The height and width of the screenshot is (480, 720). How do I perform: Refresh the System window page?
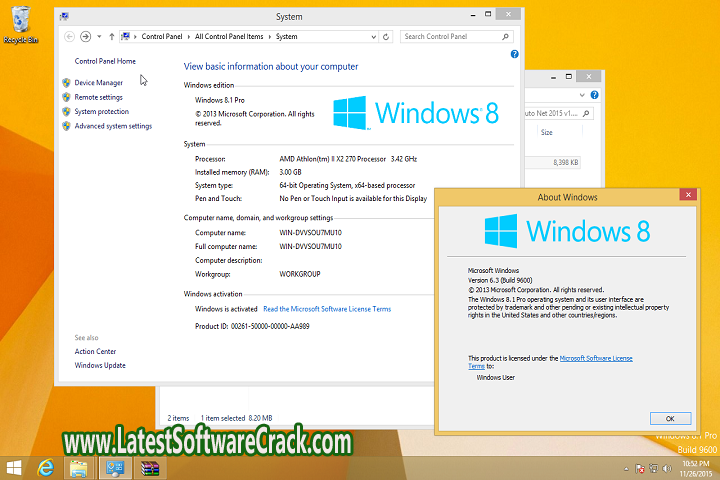(386, 37)
